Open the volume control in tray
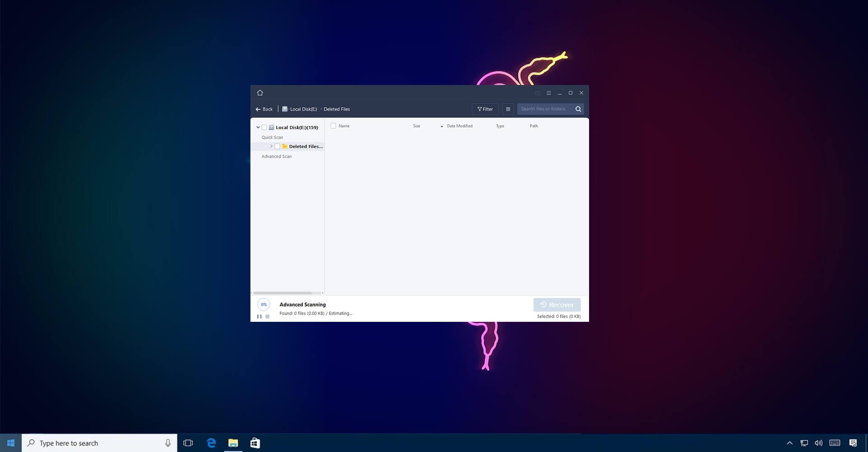The width and height of the screenshot is (868, 452). click(x=818, y=443)
